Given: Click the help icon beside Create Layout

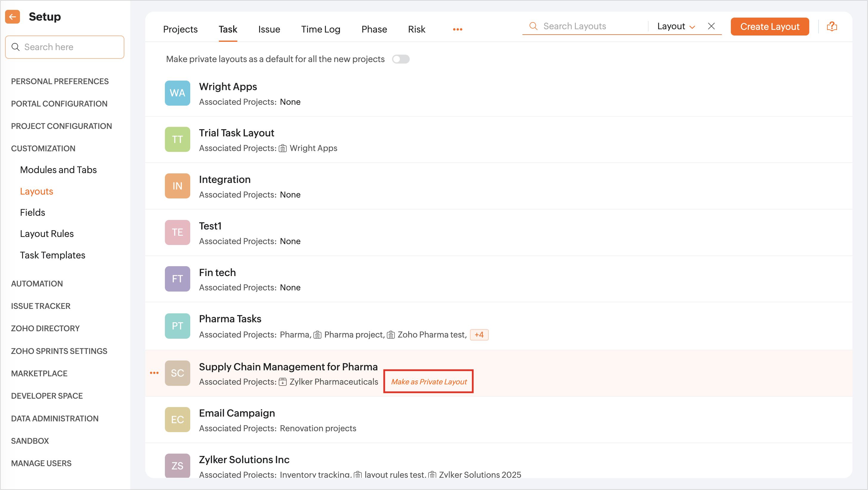Looking at the screenshot, I should [x=832, y=26].
